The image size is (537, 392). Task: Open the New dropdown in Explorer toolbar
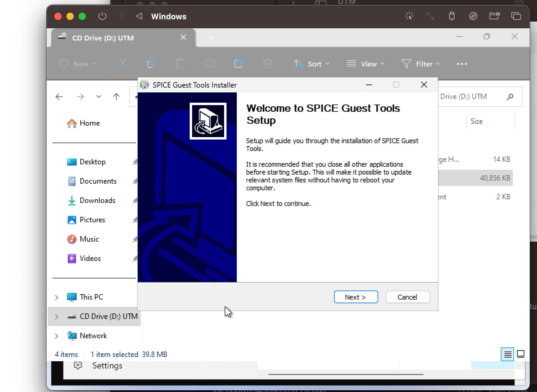(78, 64)
